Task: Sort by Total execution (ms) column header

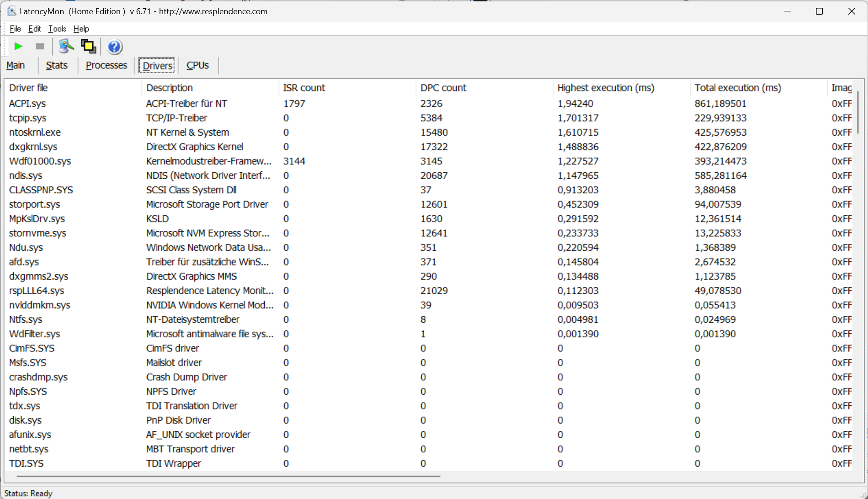Action: (x=759, y=88)
